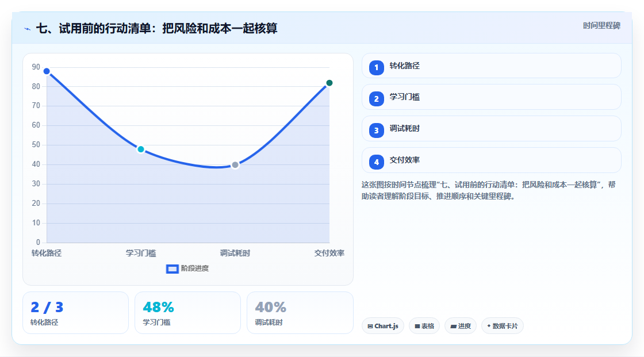Click the 表格 tag
The image size is (644, 357).
tap(424, 326)
